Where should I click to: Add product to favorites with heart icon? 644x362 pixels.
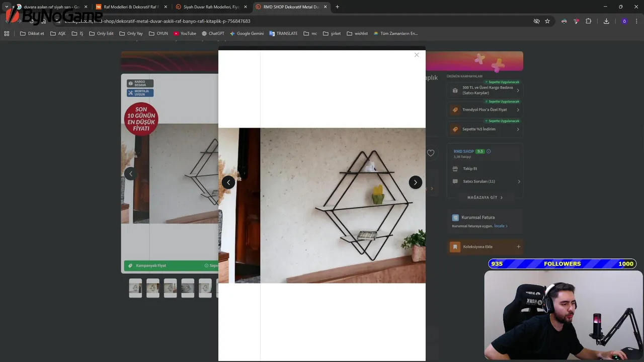tap(431, 153)
